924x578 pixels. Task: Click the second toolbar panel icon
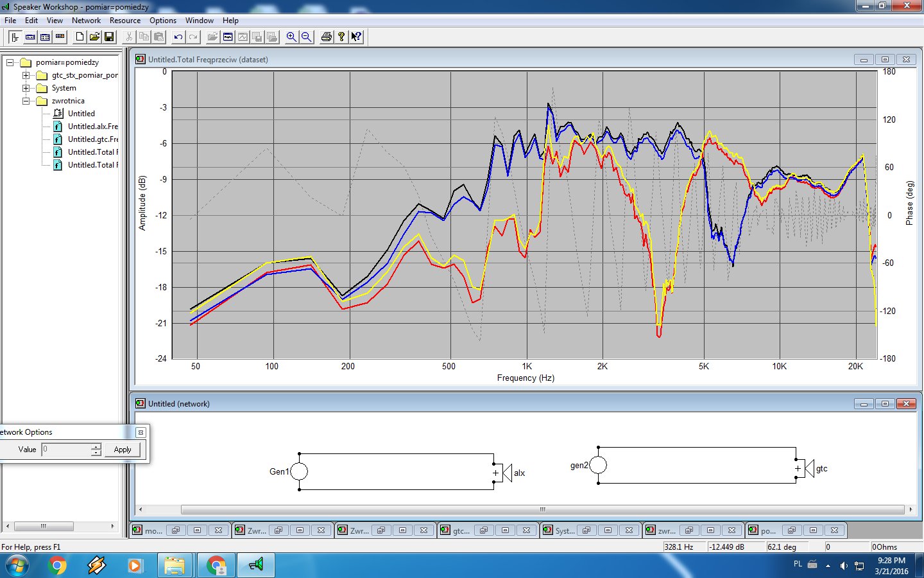(30, 37)
